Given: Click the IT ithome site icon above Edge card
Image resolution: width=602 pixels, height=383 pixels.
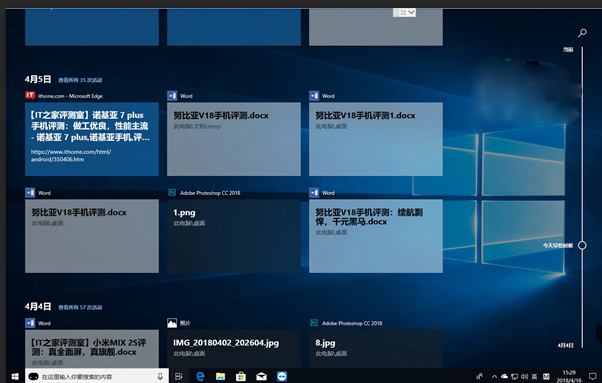Looking at the screenshot, I should [30, 96].
